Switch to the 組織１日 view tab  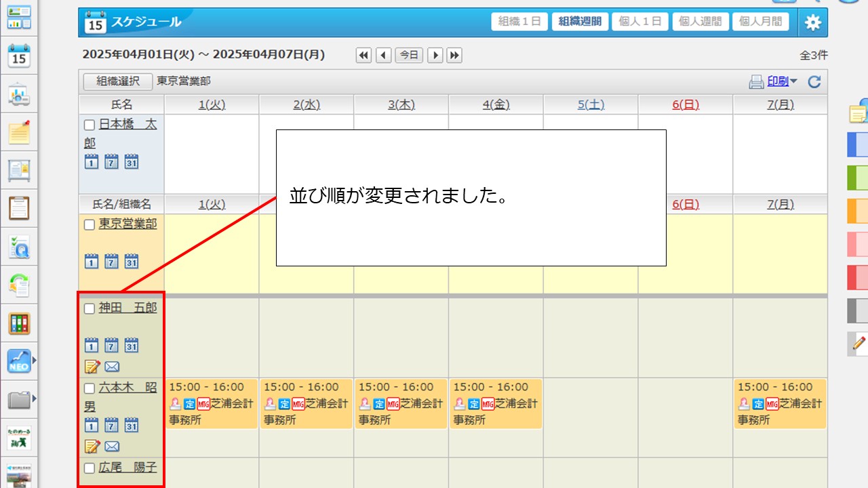pyautogui.click(x=519, y=22)
